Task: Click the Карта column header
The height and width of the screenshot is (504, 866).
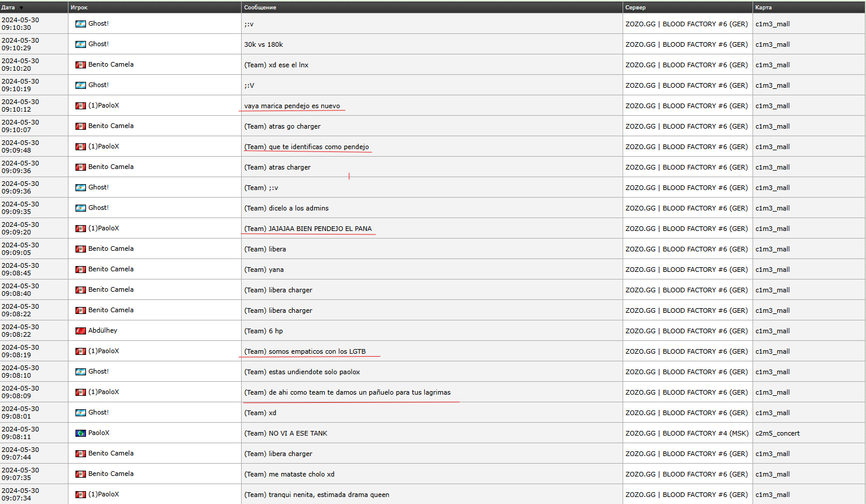Action: (763, 8)
